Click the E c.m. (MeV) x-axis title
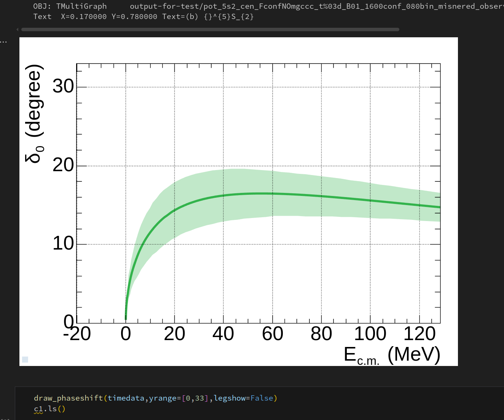The image size is (504, 420). coord(392,355)
